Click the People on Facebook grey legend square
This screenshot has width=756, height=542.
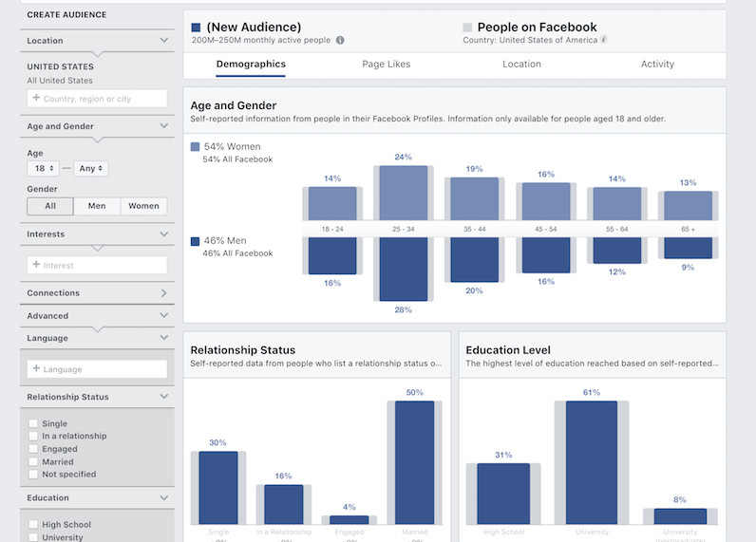pos(466,27)
